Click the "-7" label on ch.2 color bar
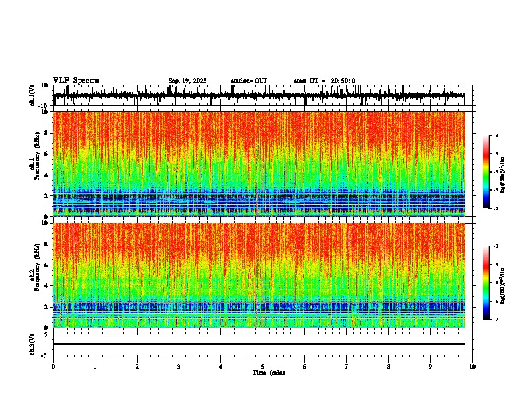The image size is (532, 411). coord(496,320)
